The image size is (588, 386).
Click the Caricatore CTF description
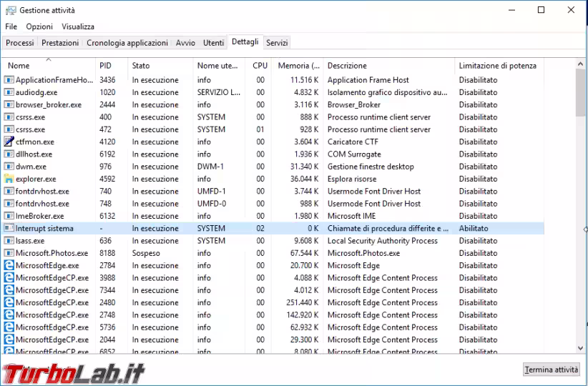pyautogui.click(x=353, y=142)
